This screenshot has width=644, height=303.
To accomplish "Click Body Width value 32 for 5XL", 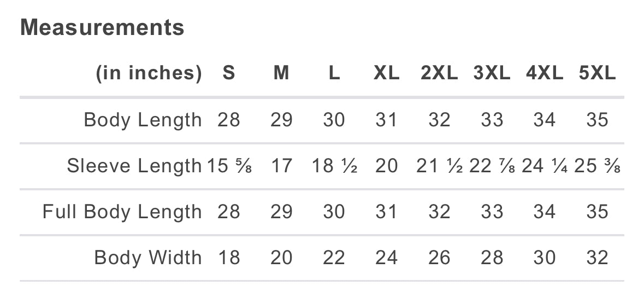I will pos(597,258).
